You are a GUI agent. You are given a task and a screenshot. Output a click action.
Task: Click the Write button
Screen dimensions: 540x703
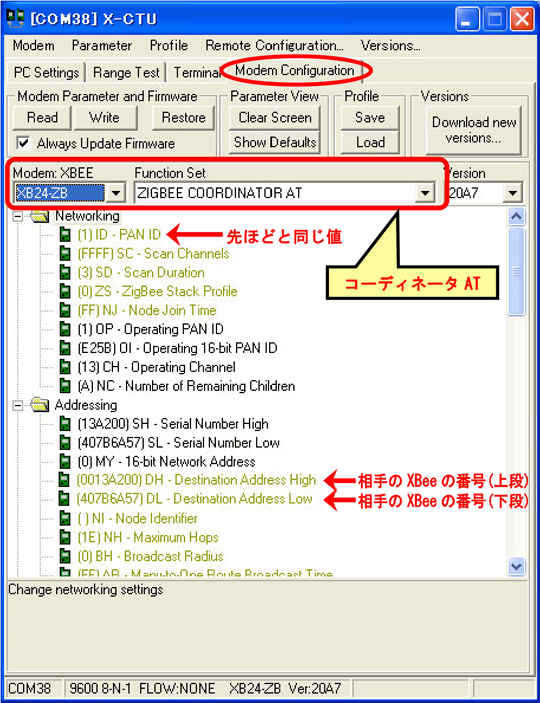click(x=105, y=118)
